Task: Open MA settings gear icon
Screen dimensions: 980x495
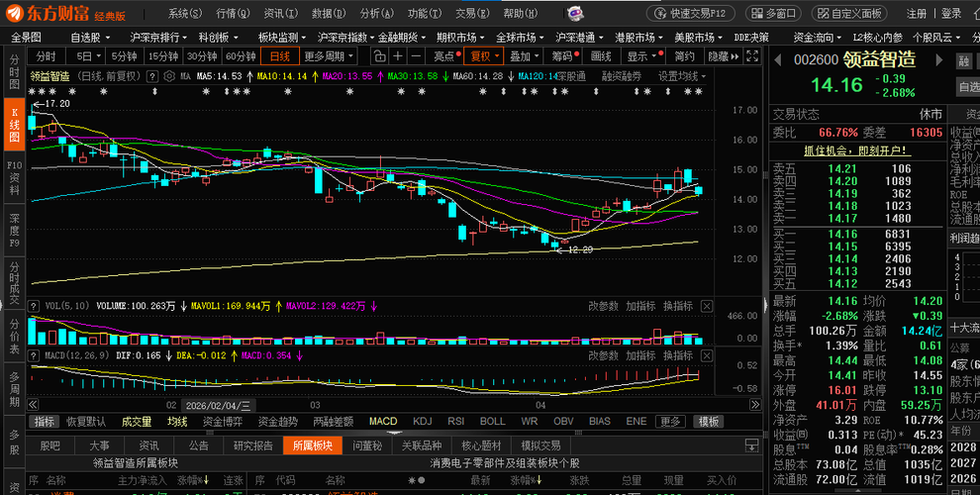Action: tap(169, 77)
